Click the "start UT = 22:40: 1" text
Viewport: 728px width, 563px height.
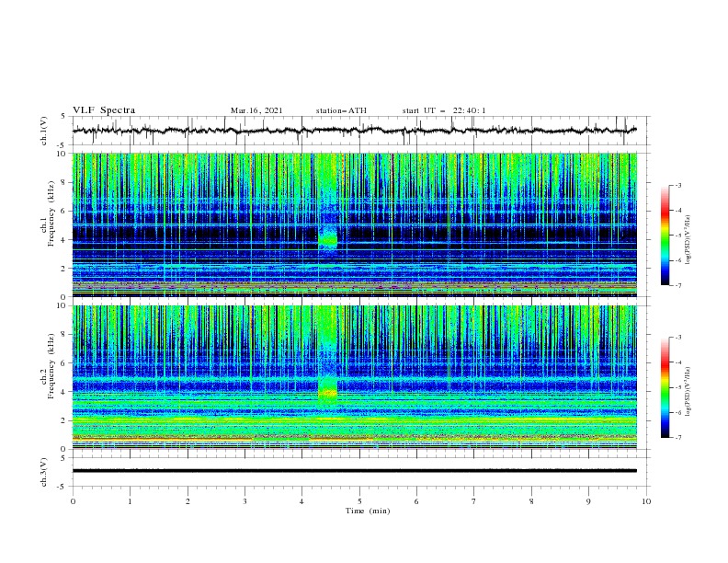click(444, 110)
